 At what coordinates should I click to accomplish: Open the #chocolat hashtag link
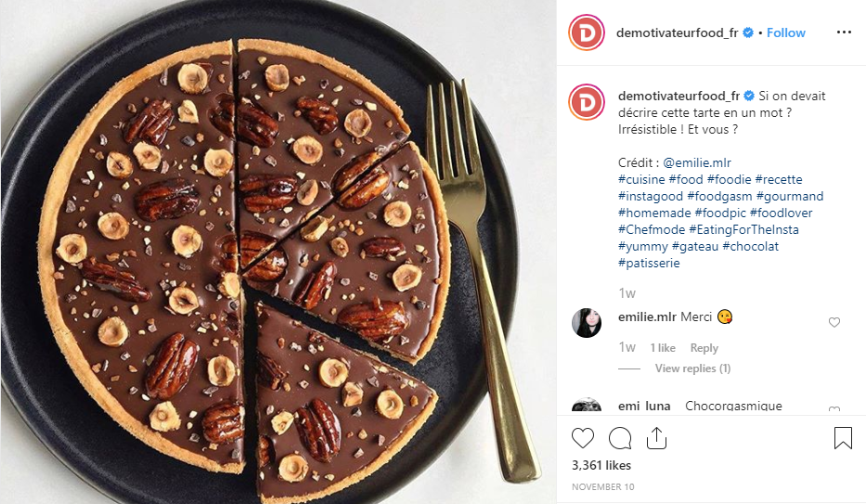point(751,247)
